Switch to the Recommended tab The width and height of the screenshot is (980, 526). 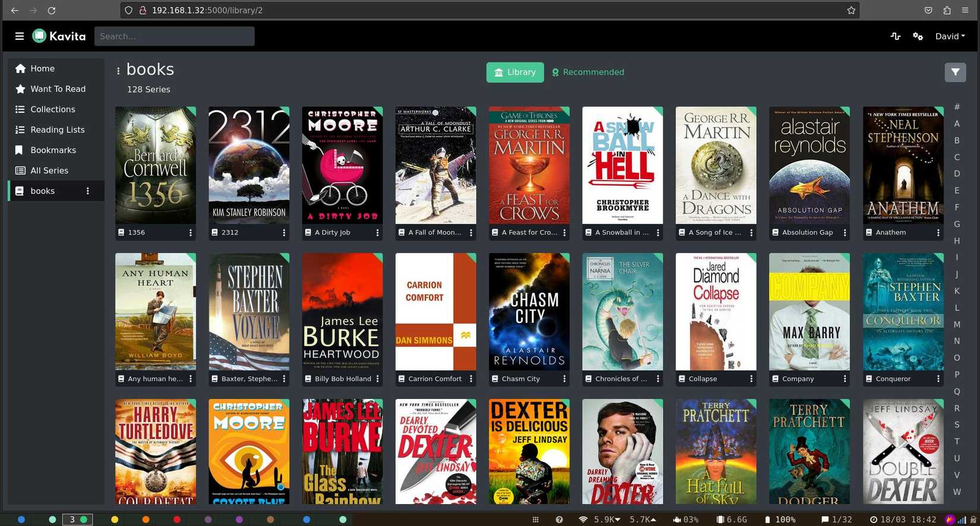tap(588, 72)
